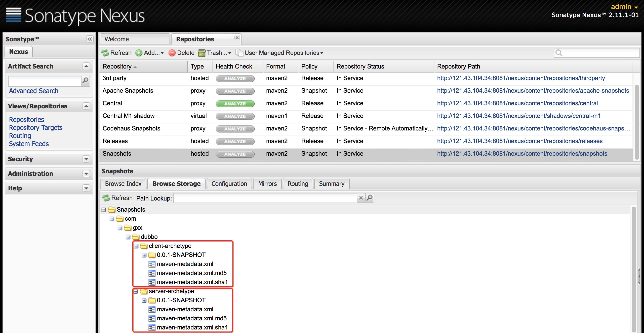
Task: Collapse the gxx folder node
Action: click(120, 228)
